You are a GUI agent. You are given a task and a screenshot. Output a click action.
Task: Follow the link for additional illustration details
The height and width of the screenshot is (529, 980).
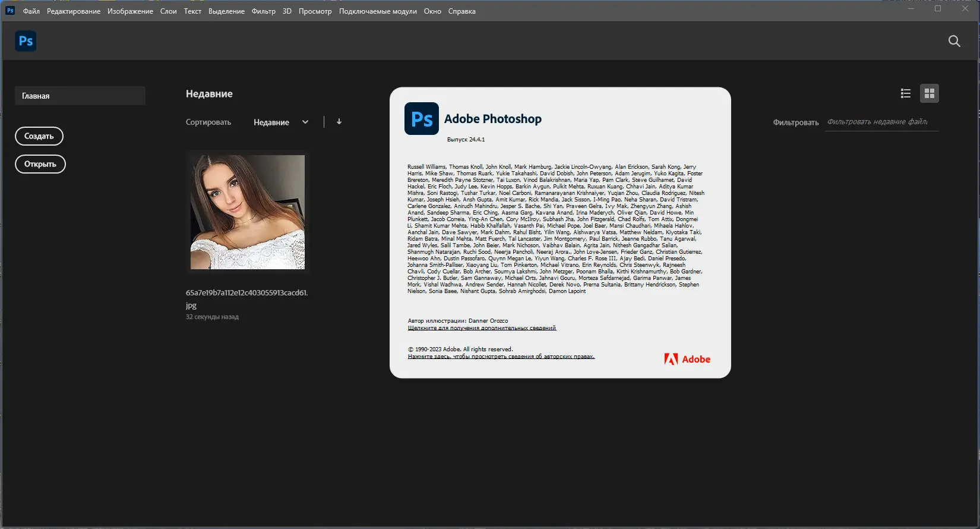point(482,328)
